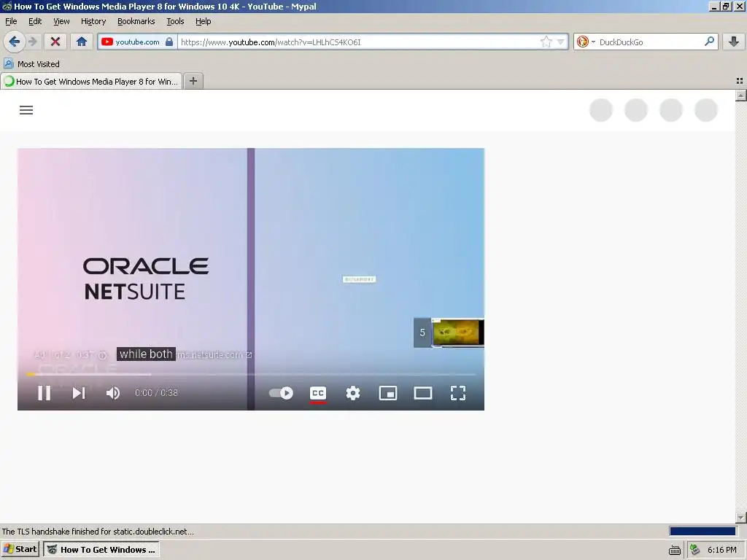Open the Bookmarks menu
Viewport: 747px width, 560px height.
[x=136, y=21]
